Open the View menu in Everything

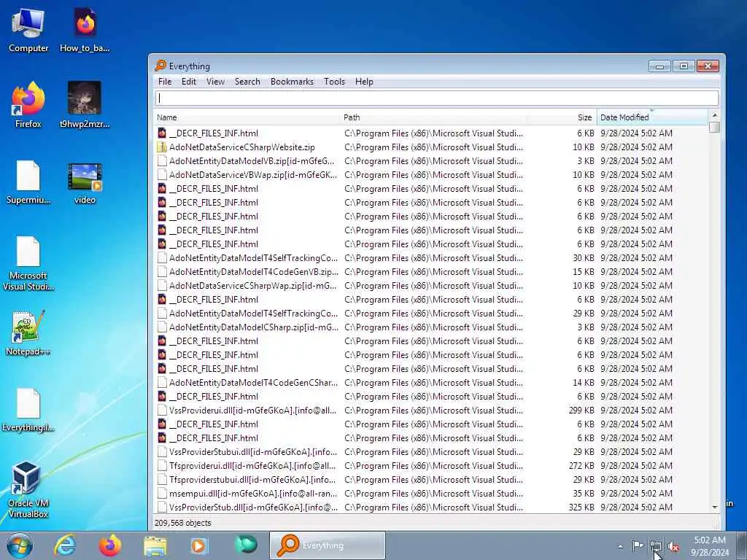point(215,82)
